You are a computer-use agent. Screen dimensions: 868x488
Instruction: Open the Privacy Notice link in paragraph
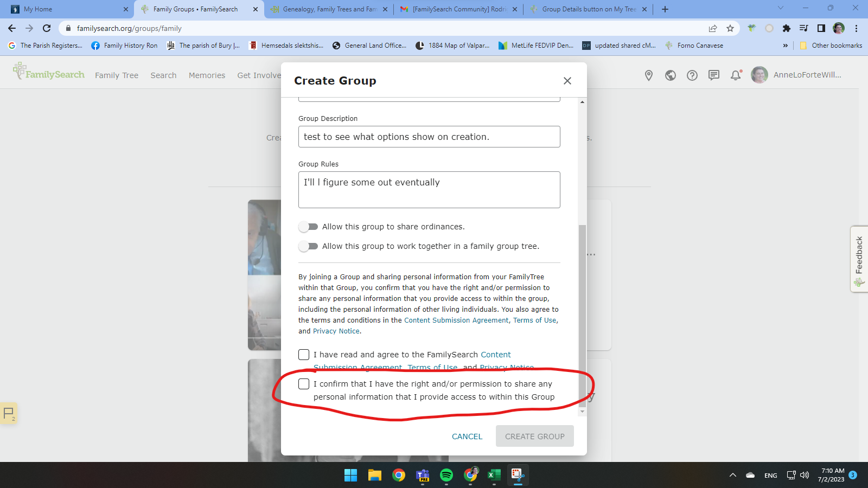pos(336,331)
